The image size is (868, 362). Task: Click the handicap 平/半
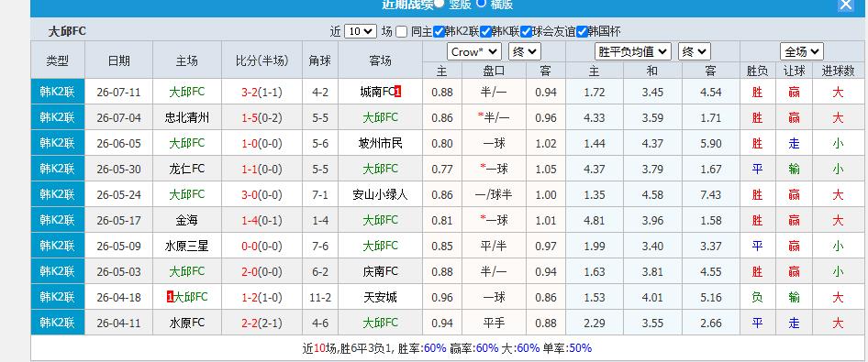pos(494,246)
